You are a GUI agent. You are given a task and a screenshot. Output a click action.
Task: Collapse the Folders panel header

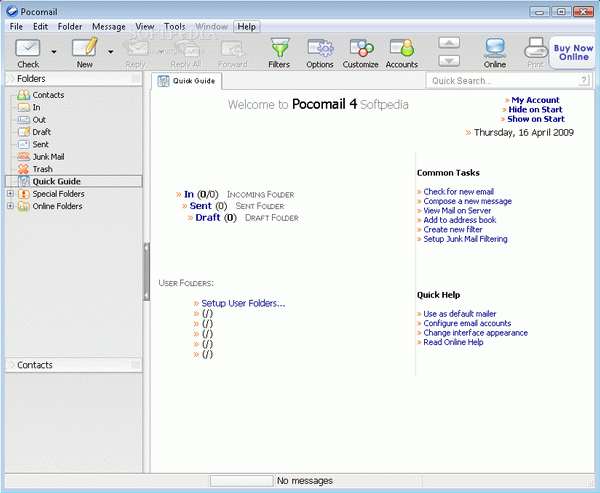(x=73, y=78)
